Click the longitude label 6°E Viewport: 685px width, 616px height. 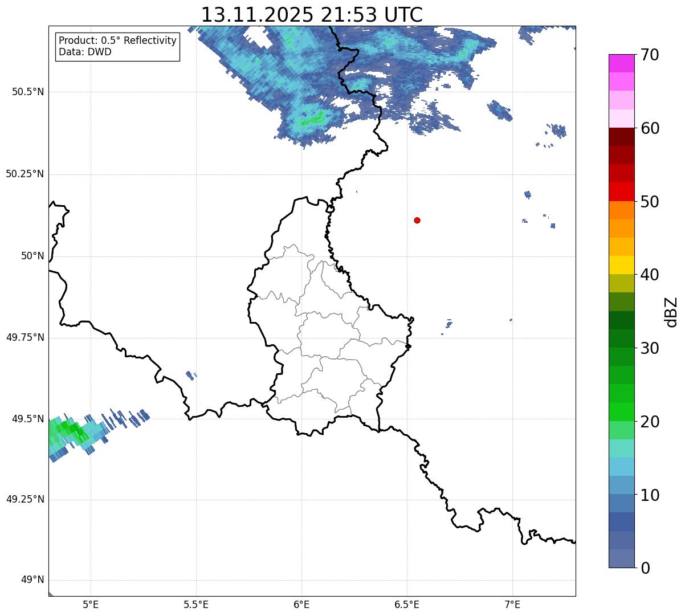pyautogui.click(x=301, y=605)
